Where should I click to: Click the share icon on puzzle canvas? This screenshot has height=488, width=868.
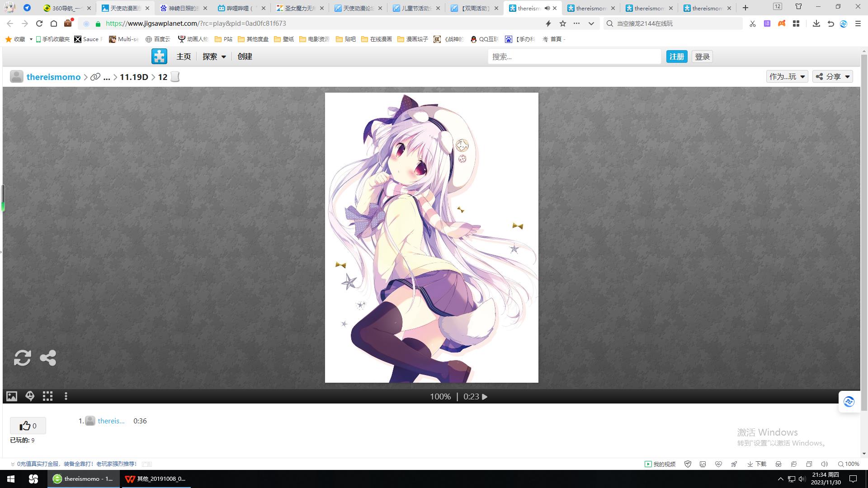click(48, 358)
